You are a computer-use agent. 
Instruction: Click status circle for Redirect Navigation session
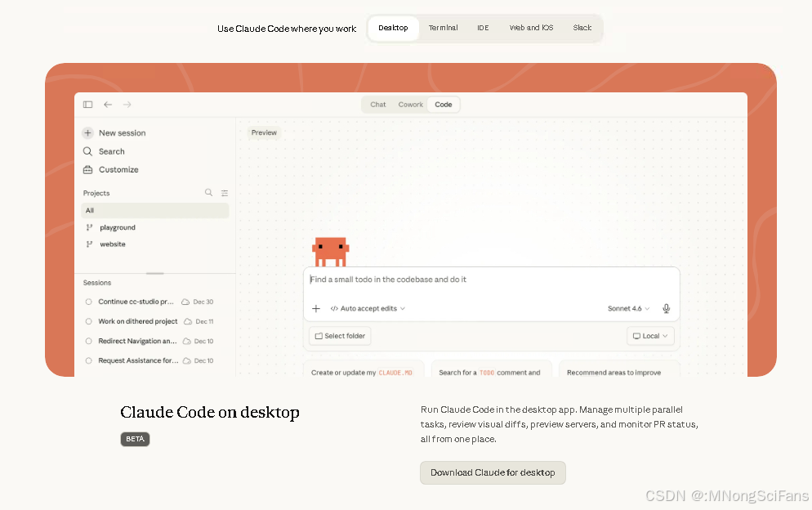click(x=88, y=341)
